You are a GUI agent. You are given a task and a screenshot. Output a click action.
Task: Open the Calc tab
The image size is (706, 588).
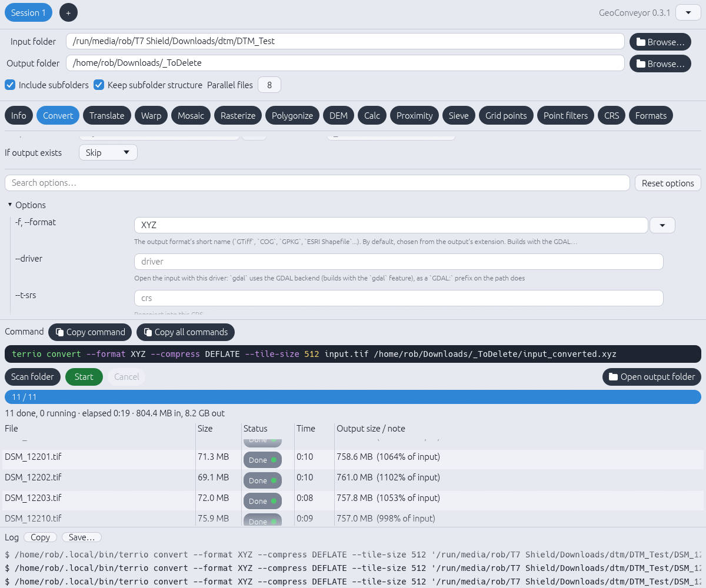click(372, 115)
